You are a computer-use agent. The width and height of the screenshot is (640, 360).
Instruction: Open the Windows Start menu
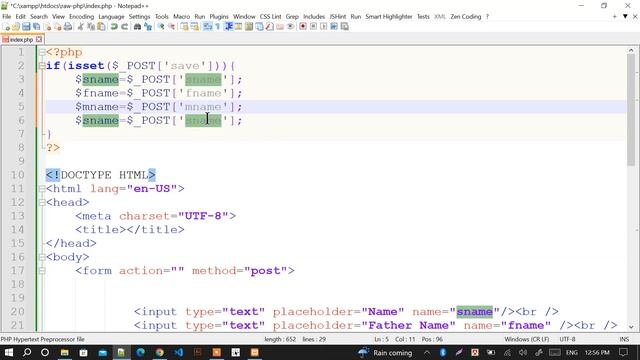pos(9,352)
